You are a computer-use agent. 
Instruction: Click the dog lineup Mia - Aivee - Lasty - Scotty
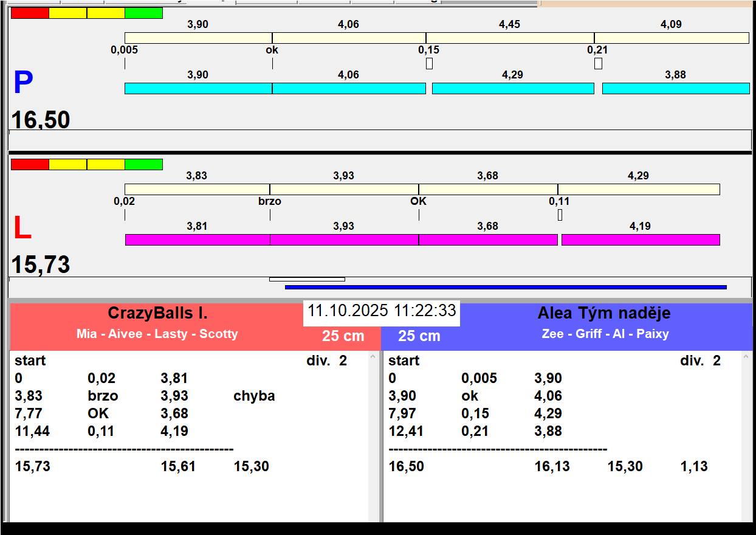157,334
